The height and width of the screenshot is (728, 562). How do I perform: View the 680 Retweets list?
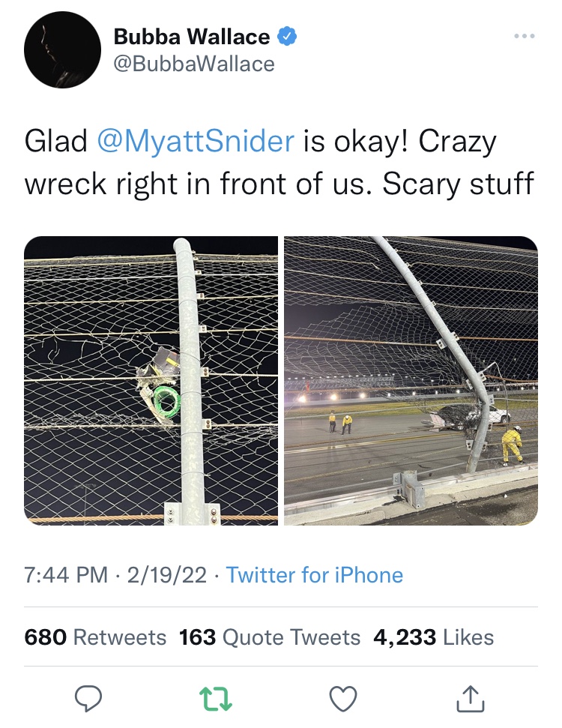pos(95,637)
